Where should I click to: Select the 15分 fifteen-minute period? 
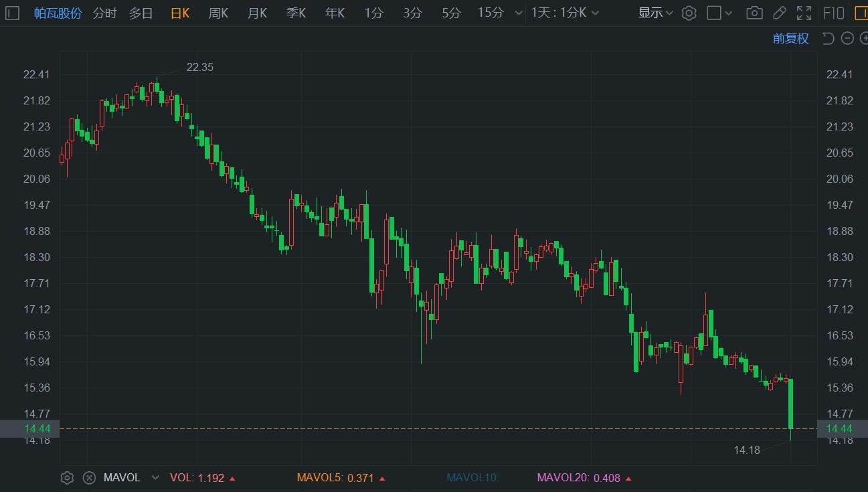(491, 13)
